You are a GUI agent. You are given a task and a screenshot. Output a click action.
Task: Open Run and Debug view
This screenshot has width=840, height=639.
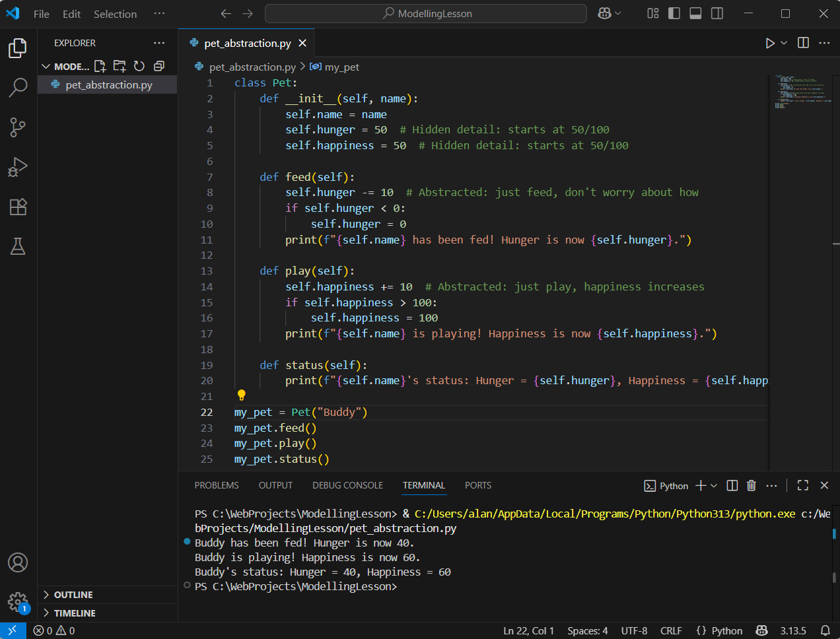pos(18,167)
